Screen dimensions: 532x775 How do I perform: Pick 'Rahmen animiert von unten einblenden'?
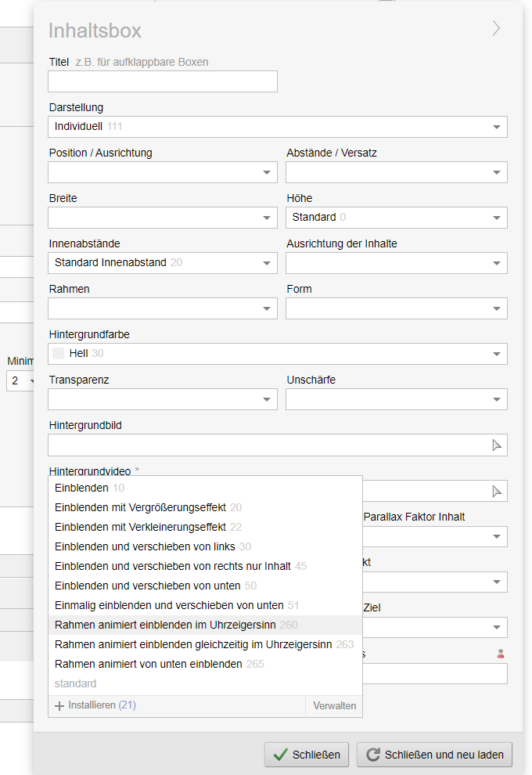click(149, 664)
